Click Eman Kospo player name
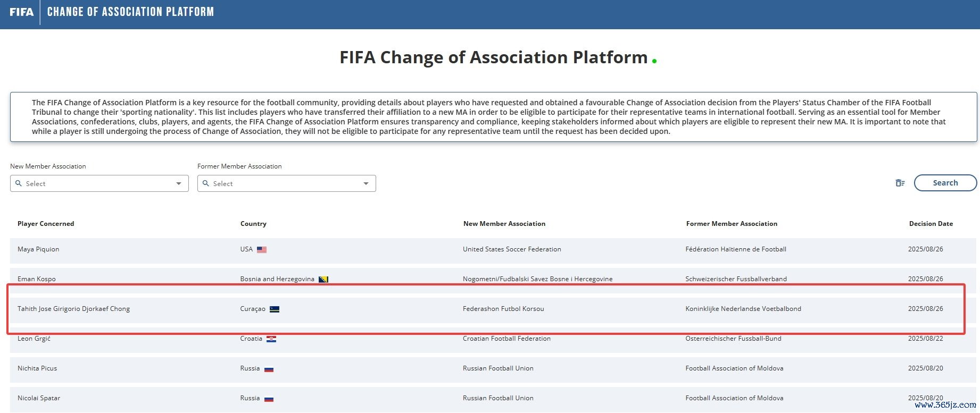980x413 pixels. click(x=37, y=279)
